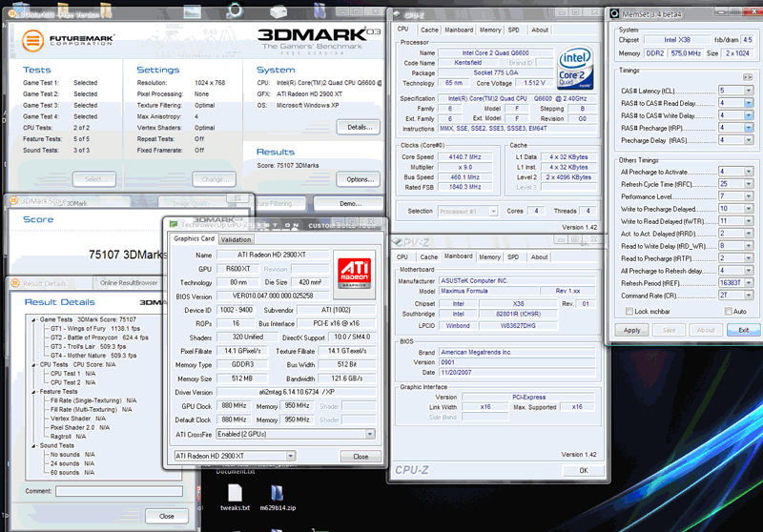Click the Options... button in 3DMark Results

click(360, 179)
